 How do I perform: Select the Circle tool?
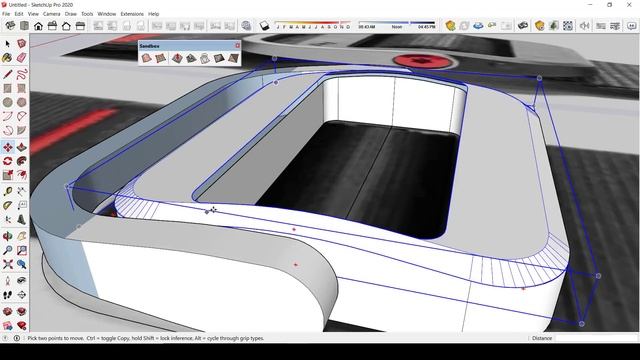pos(7,102)
